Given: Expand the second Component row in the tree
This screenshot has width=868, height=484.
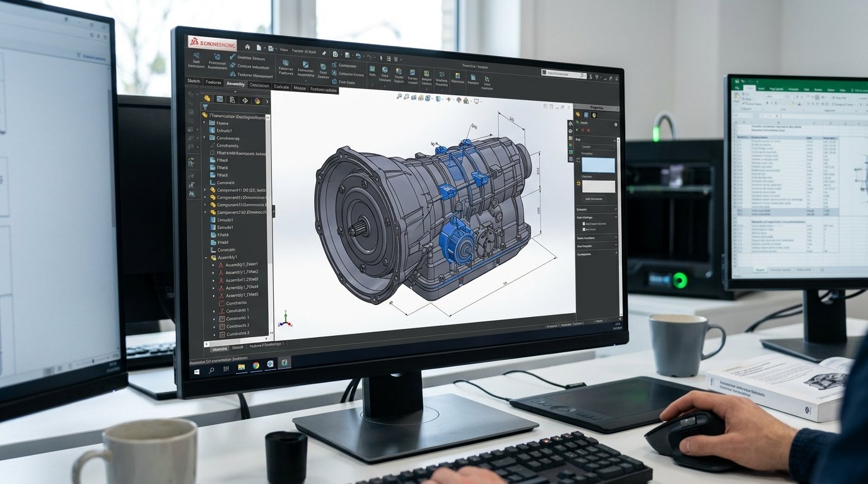Looking at the screenshot, I should 205,197.
